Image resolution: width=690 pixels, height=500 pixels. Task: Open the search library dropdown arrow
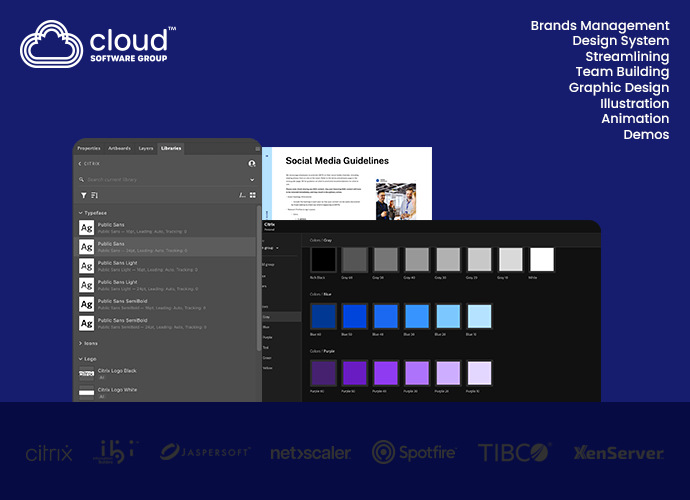tap(252, 179)
